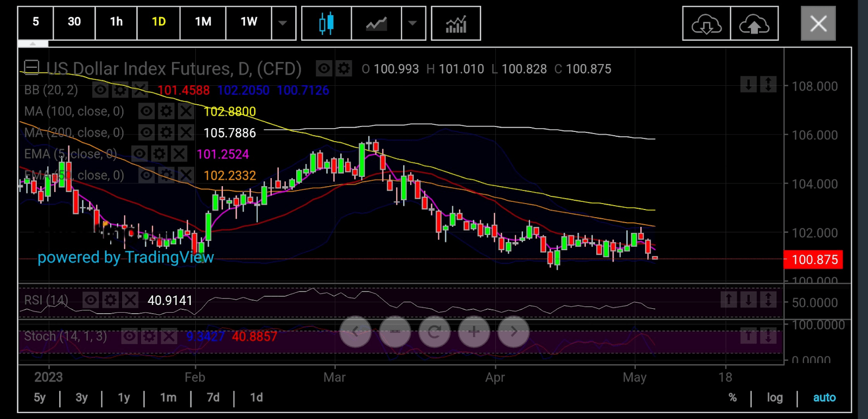Select the 1D daily timeframe
868x419 pixels.
coord(158,23)
